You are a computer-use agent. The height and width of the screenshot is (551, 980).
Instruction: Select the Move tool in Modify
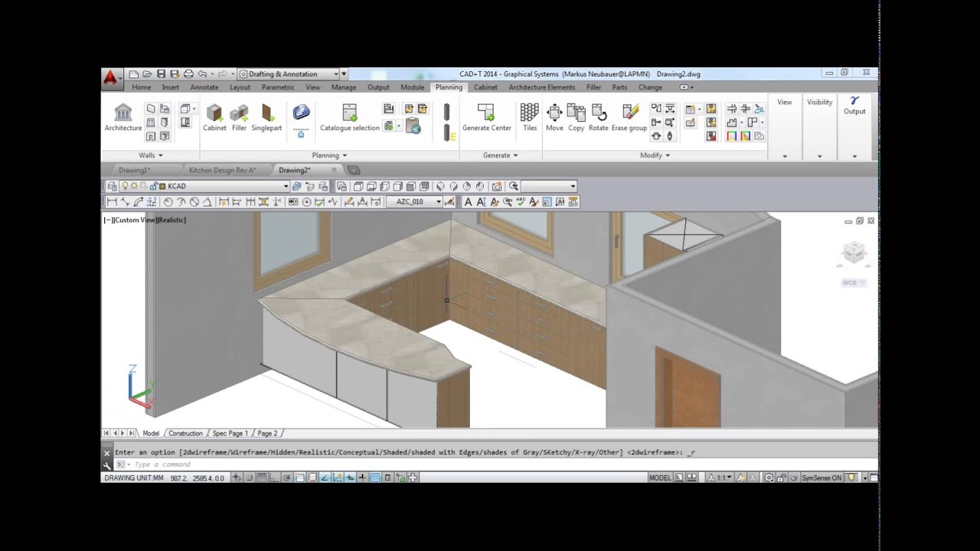point(554,118)
